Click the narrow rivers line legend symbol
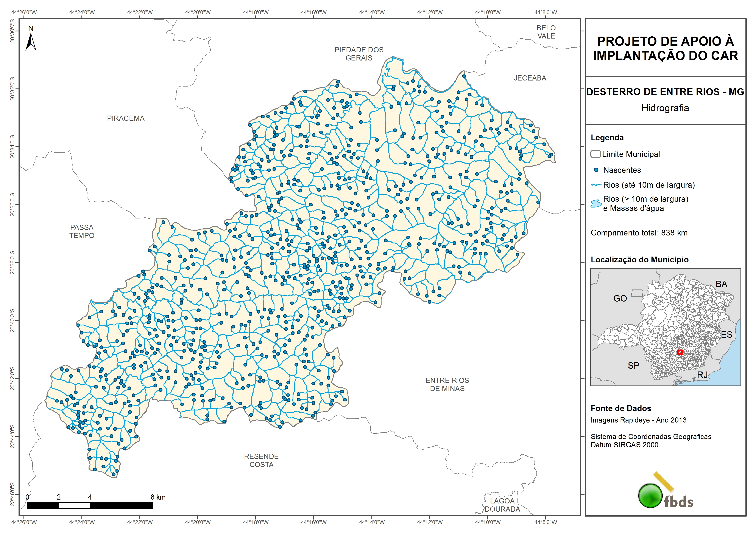Screen dimensions: 756x534 (596, 185)
